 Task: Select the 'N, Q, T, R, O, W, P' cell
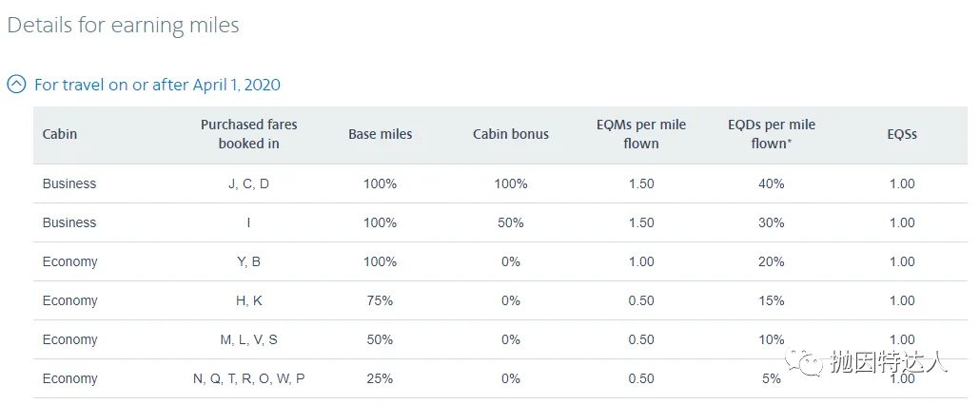248,378
